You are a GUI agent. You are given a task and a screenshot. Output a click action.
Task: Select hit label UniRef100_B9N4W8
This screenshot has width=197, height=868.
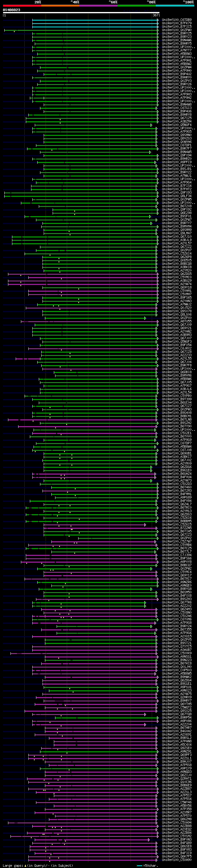coord(177,104)
